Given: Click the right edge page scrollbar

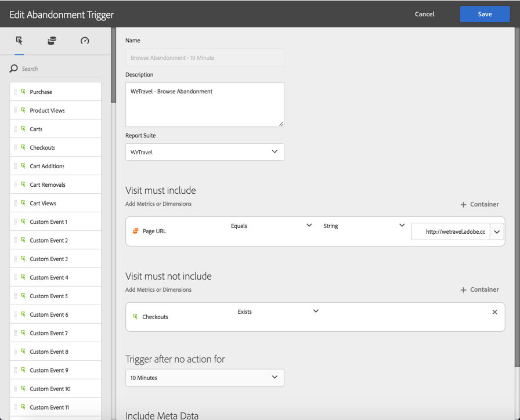Looking at the screenshot, I should (517, 197).
